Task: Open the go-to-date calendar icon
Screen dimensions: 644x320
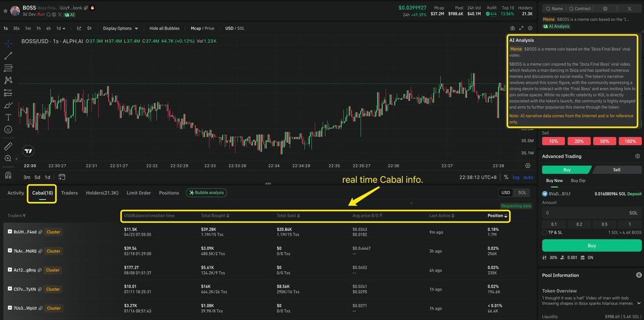Action: point(62,177)
